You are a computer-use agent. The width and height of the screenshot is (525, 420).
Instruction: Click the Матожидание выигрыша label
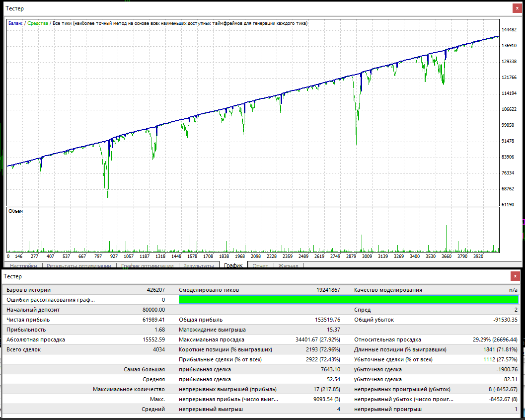coord(212,330)
